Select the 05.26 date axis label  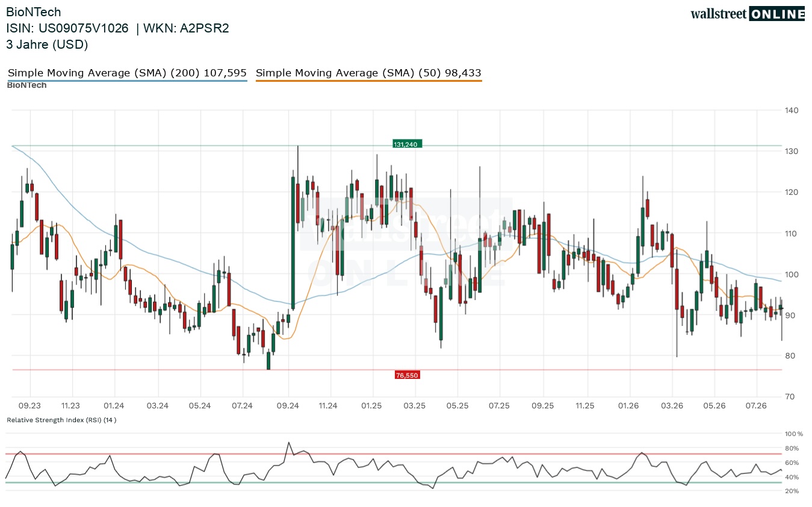point(714,406)
